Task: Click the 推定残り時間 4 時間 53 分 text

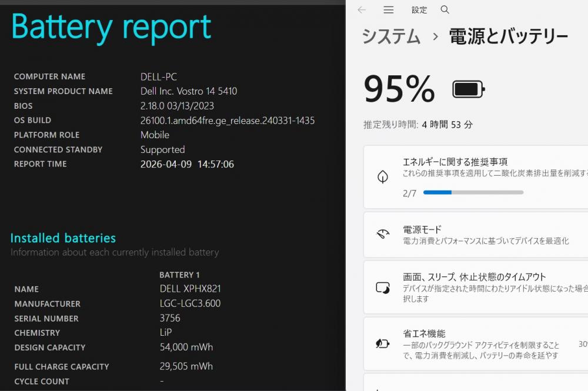Action: coord(418,125)
